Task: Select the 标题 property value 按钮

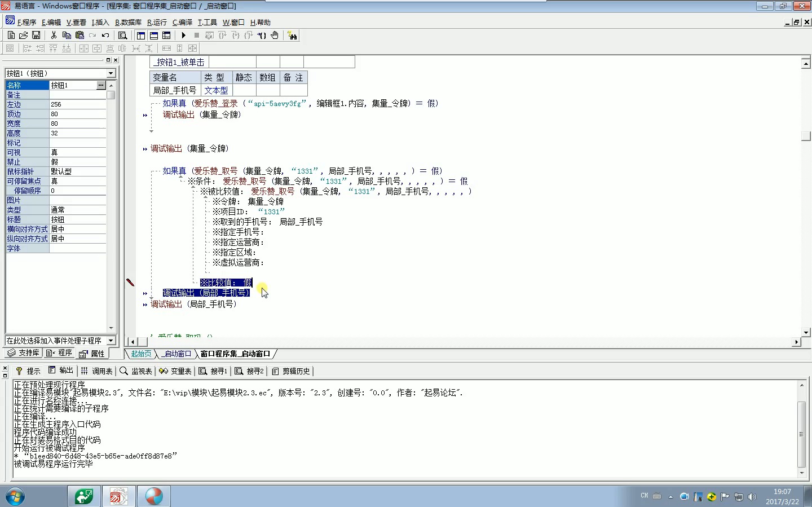Action: tap(78, 219)
